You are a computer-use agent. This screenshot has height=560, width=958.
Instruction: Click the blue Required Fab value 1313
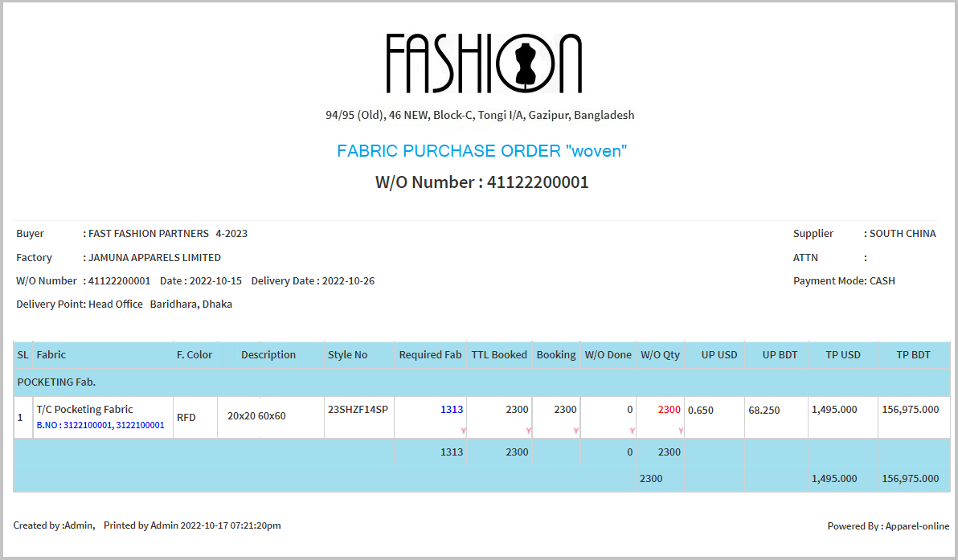click(x=452, y=410)
